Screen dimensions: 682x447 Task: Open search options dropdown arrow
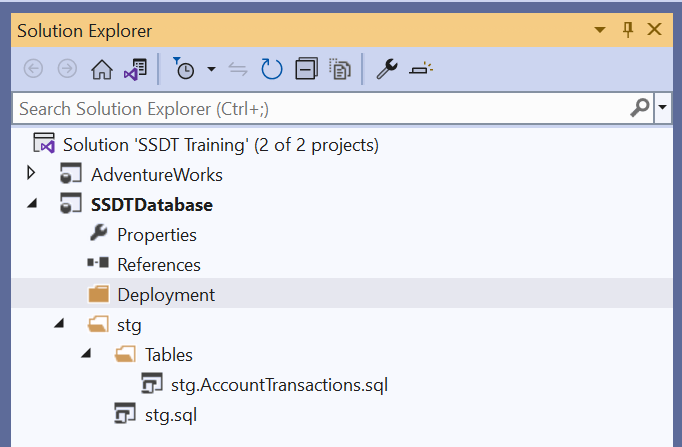664,107
